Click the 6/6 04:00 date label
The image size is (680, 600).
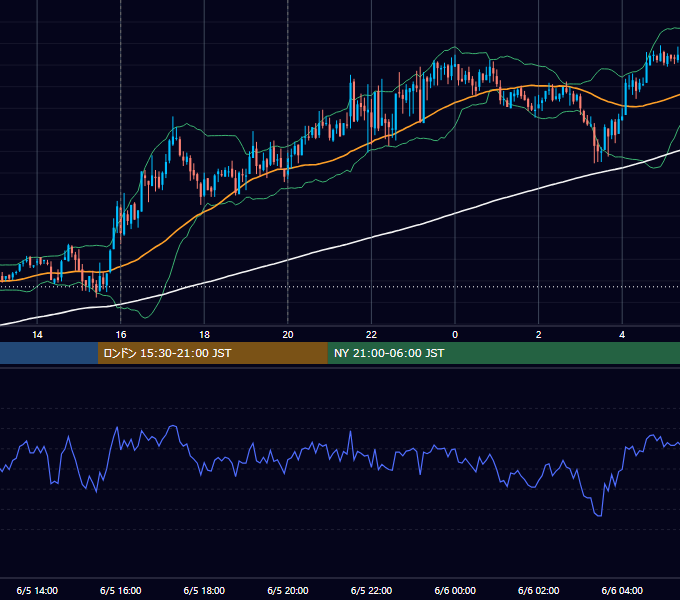click(x=622, y=590)
